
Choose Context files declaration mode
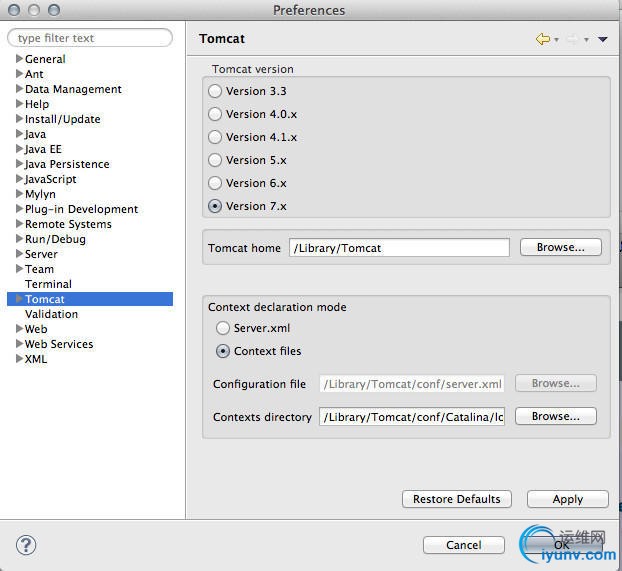tap(223, 351)
